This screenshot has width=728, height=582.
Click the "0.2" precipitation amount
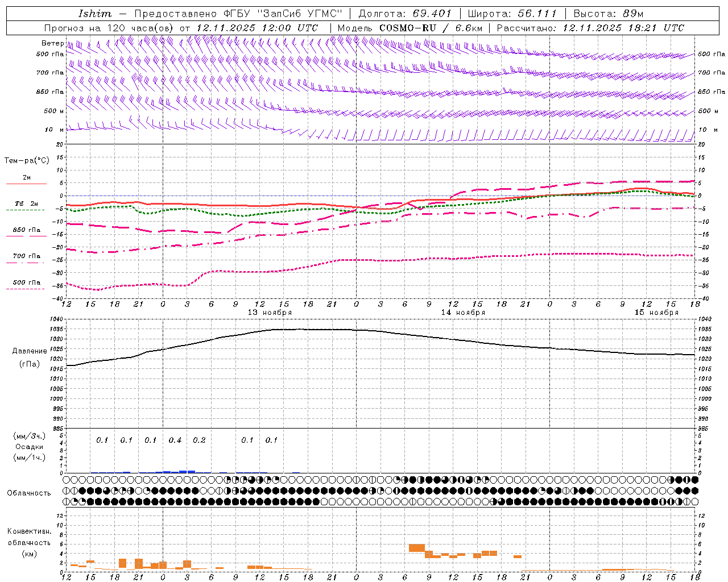[199, 440]
